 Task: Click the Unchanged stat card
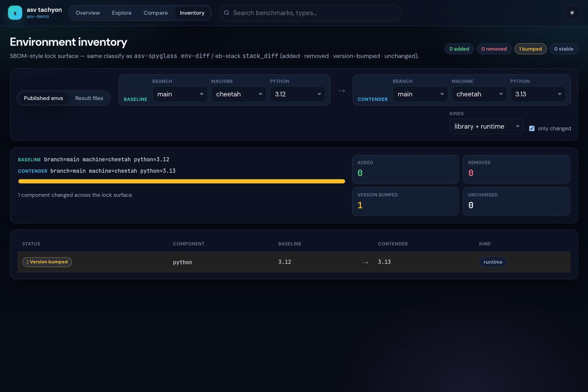516,202
